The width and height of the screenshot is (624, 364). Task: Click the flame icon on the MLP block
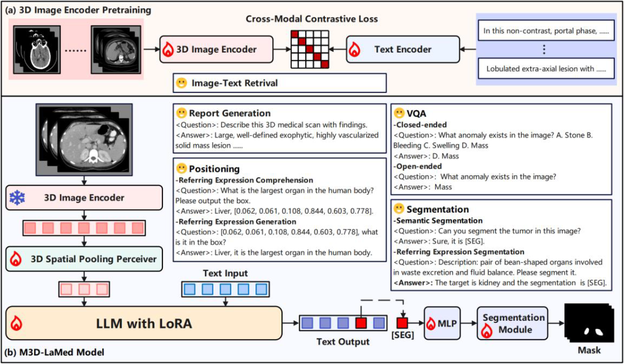(432, 324)
